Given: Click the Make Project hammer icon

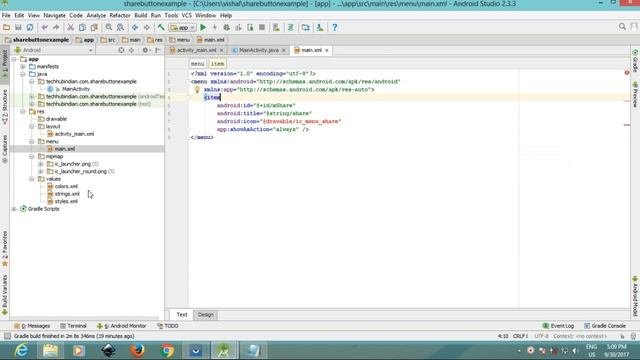Looking at the screenshot, I should 161,27.
